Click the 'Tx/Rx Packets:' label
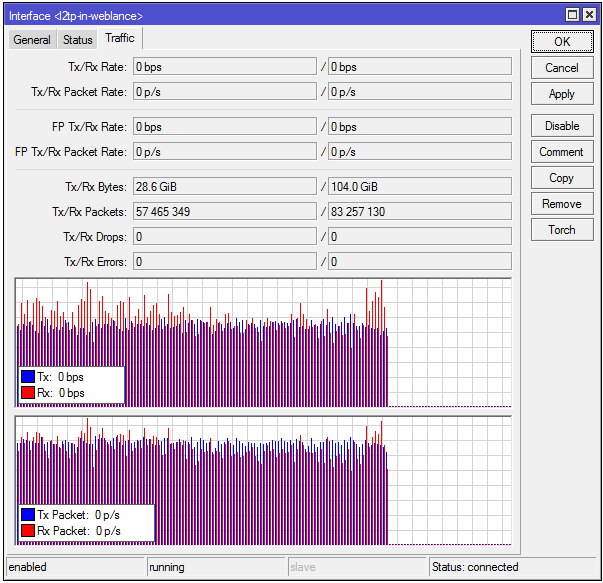Image resolution: width=603 pixels, height=583 pixels. tap(90, 212)
